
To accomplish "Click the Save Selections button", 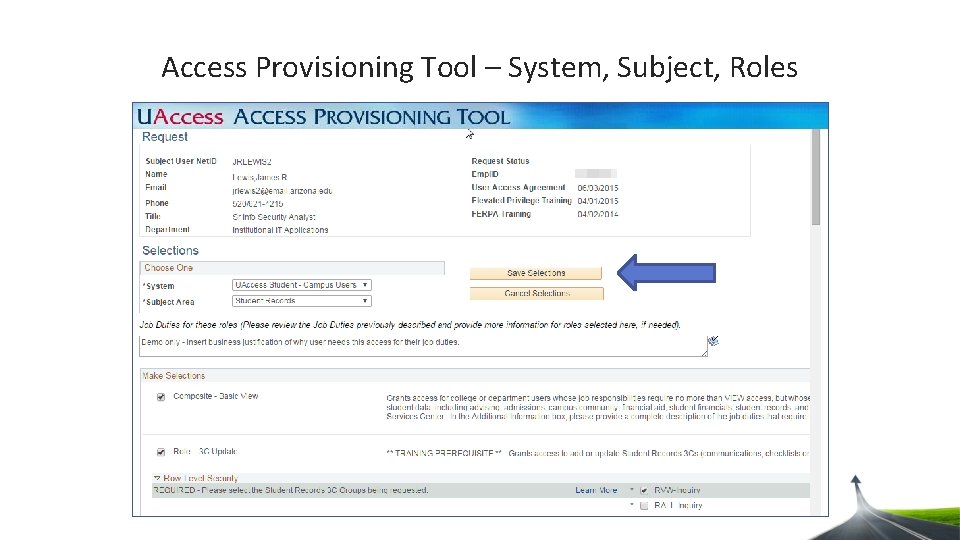I will (x=536, y=273).
